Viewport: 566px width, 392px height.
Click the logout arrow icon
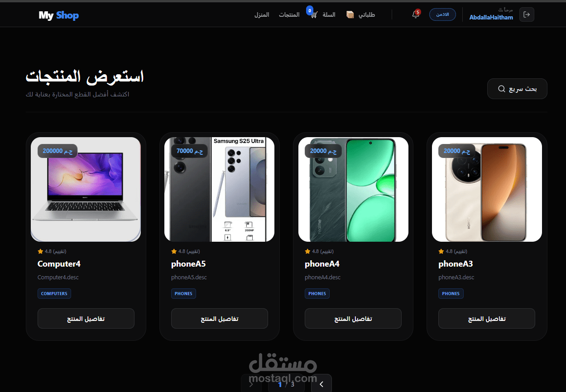[x=527, y=14]
